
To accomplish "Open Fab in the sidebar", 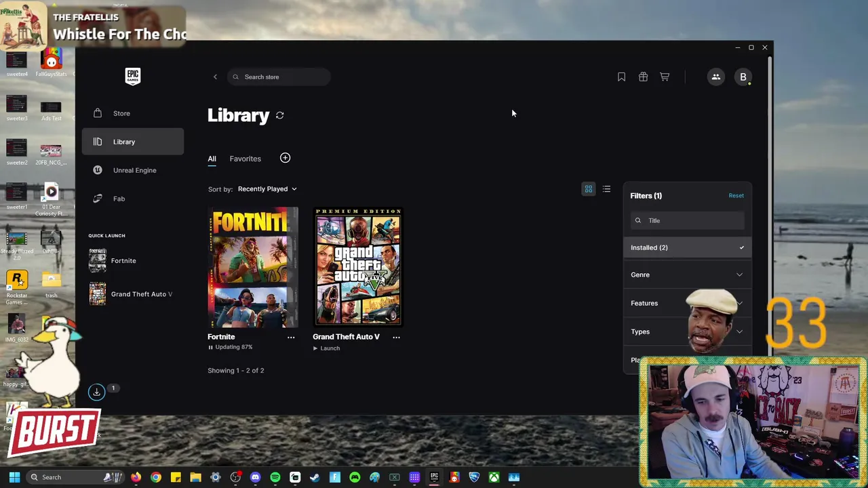I will [x=133, y=199].
